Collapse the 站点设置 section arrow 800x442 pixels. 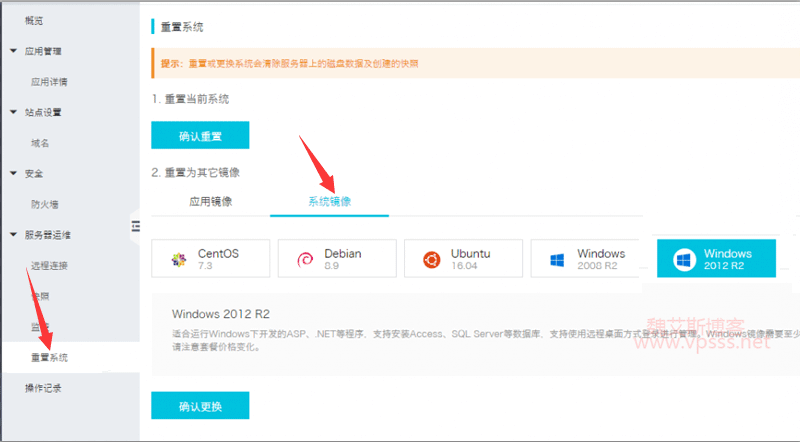pyautogui.click(x=13, y=112)
